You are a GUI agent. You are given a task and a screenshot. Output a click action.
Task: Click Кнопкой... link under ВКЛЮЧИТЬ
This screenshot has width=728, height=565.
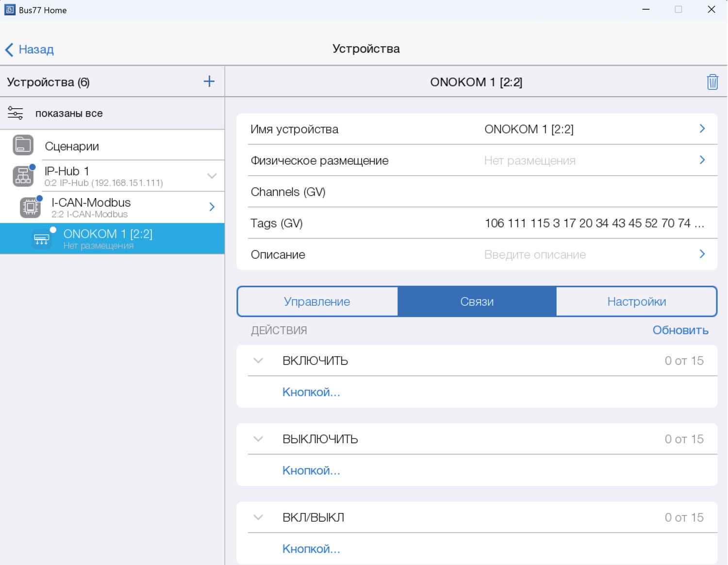[311, 392]
